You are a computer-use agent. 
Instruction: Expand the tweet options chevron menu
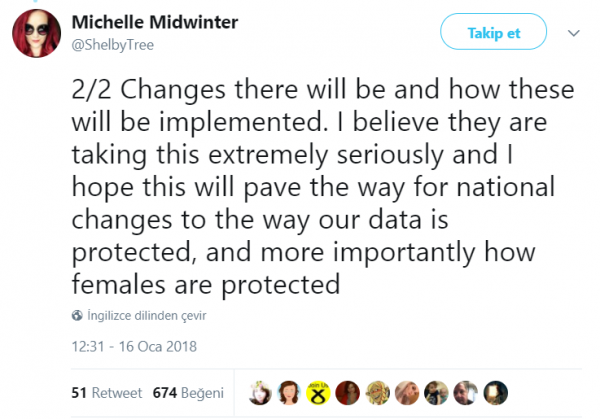(x=573, y=33)
